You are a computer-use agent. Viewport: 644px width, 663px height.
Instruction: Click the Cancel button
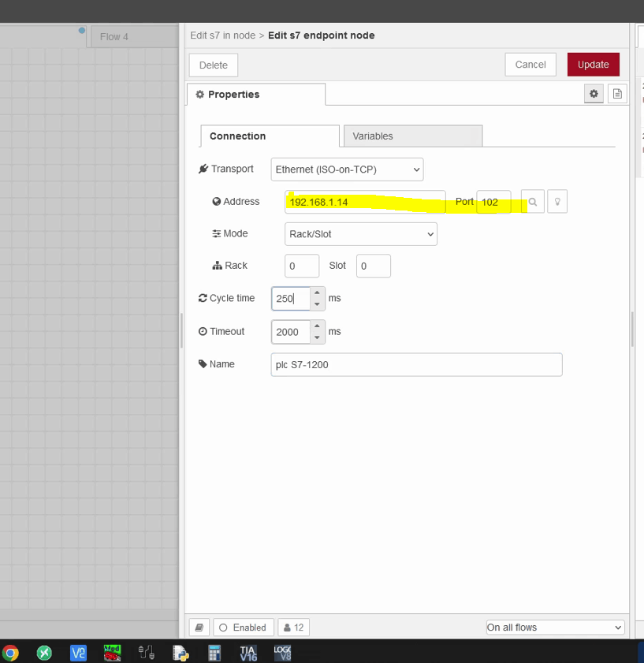pyautogui.click(x=530, y=65)
